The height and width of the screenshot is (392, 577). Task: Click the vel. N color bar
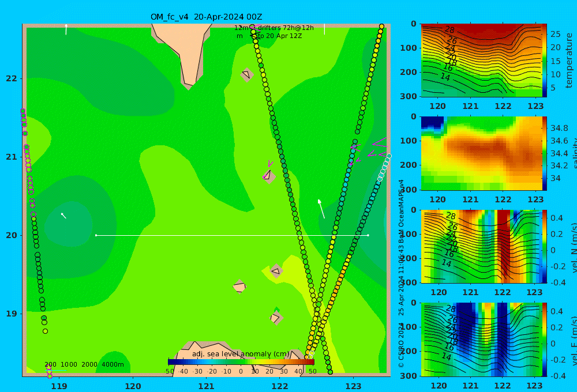point(544,246)
